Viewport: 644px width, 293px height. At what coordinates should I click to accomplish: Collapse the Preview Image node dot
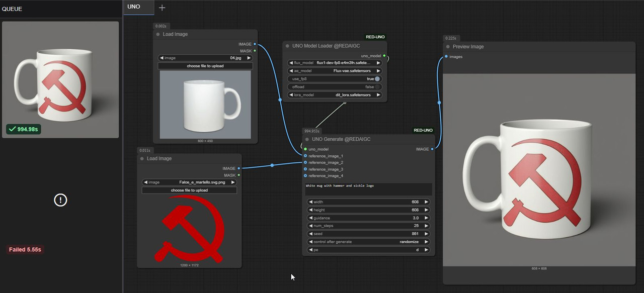pyautogui.click(x=448, y=47)
